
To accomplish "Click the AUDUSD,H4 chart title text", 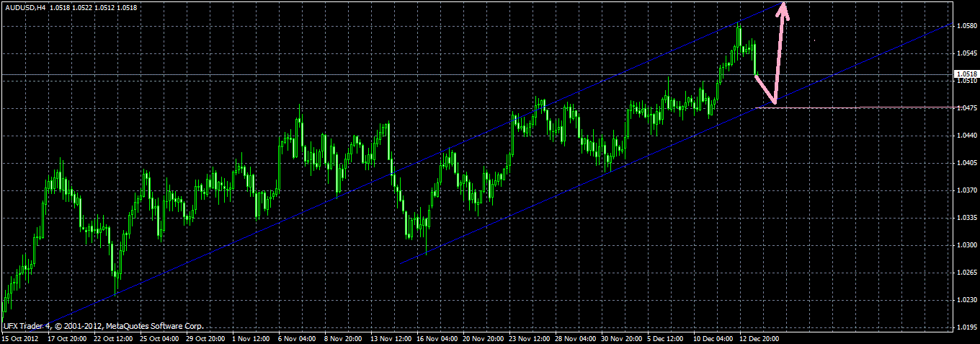I will 24,6.
